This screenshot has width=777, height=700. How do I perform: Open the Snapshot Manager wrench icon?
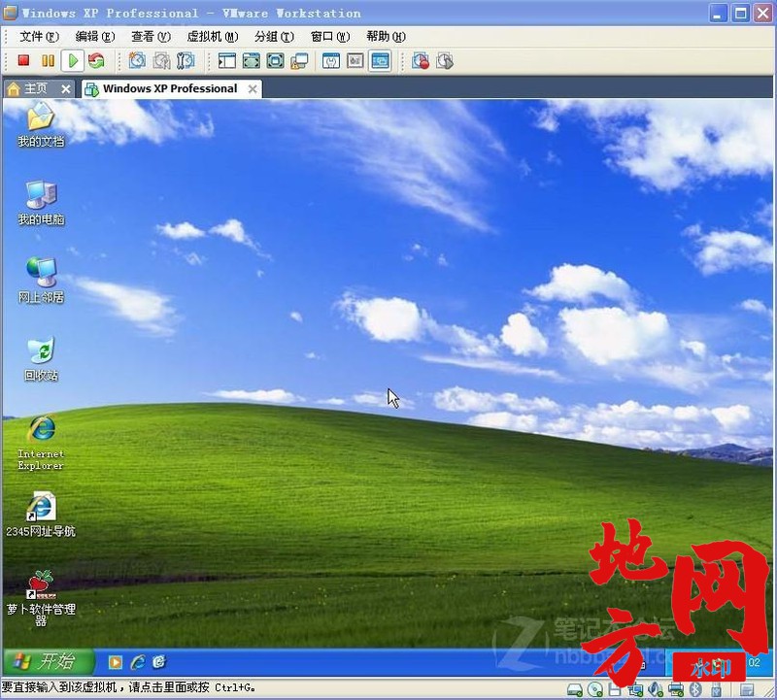[186, 60]
